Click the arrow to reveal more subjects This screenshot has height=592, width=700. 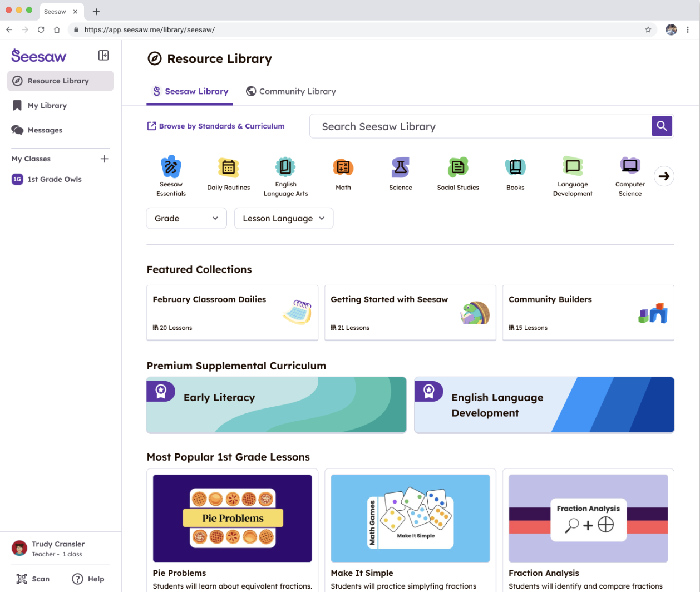664,176
